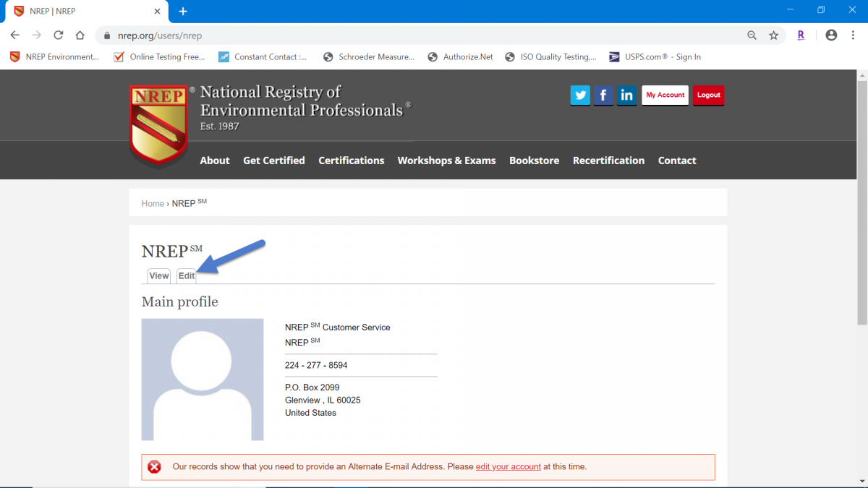
Task: Open the Contact menu item
Action: [677, 160]
